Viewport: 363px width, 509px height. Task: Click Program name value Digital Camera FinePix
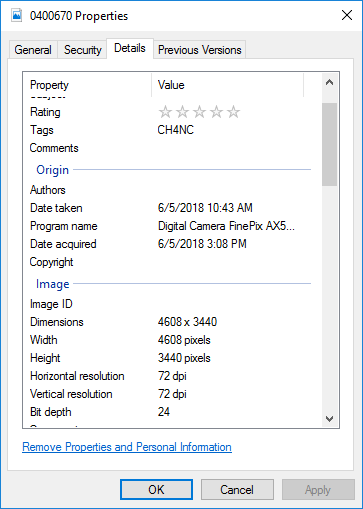(x=226, y=226)
